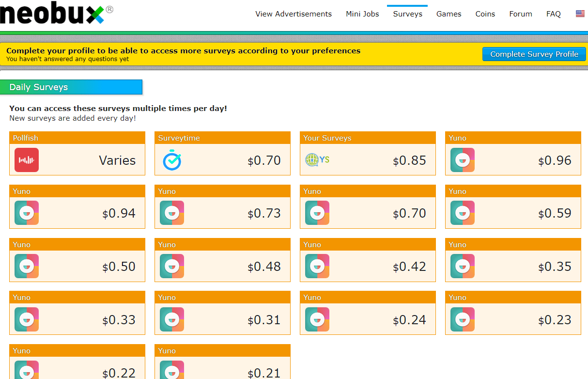Click the Yuno icon on $0.96 survey
Viewport: 588px width, 379px height.
[x=463, y=160]
